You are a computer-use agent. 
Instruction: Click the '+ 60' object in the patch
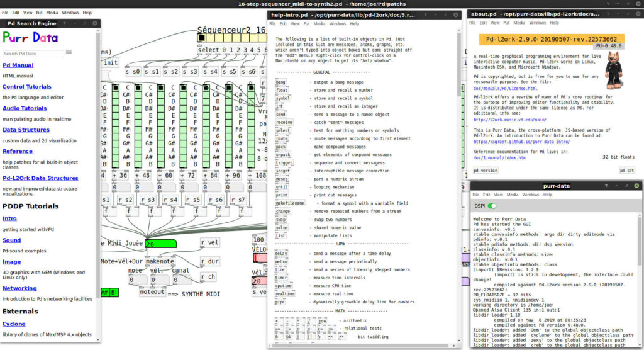coord(165,175)
